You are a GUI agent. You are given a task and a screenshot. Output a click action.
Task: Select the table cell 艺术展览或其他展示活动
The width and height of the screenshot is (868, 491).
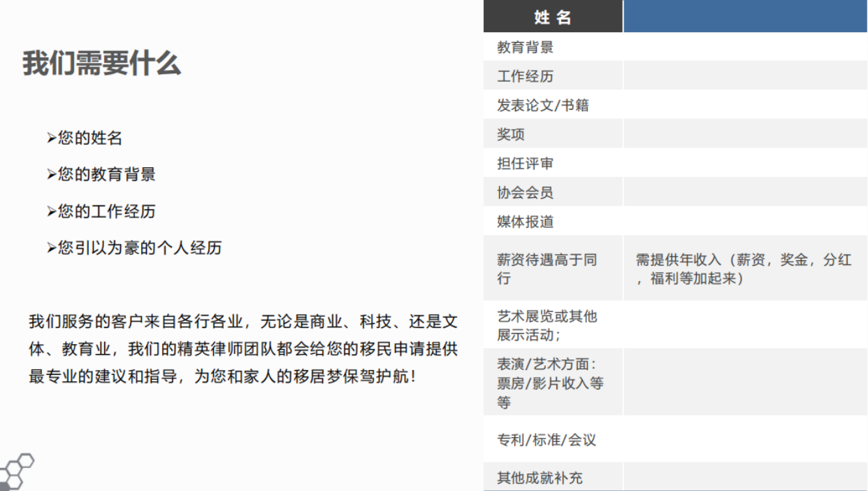coord(553,325)
